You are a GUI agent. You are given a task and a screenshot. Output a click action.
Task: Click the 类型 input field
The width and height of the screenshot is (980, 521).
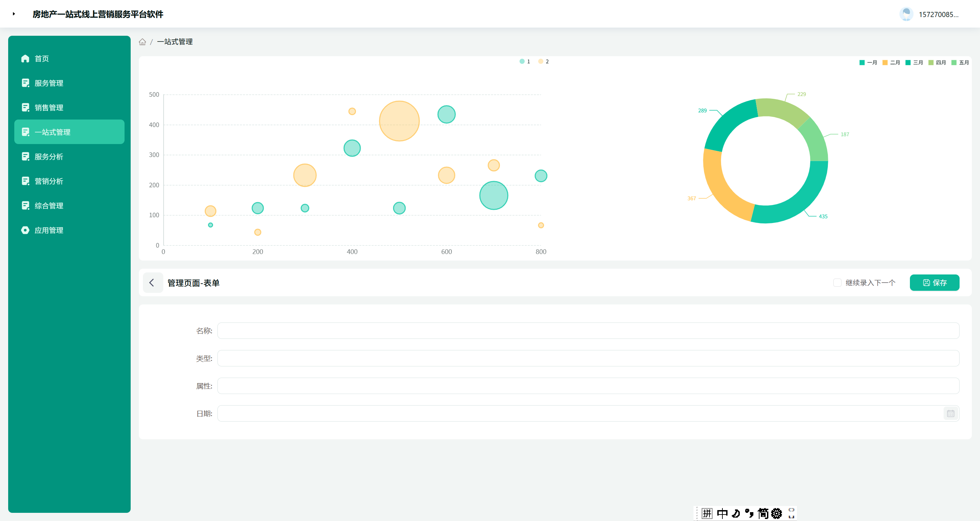click(x=588, y=358)
